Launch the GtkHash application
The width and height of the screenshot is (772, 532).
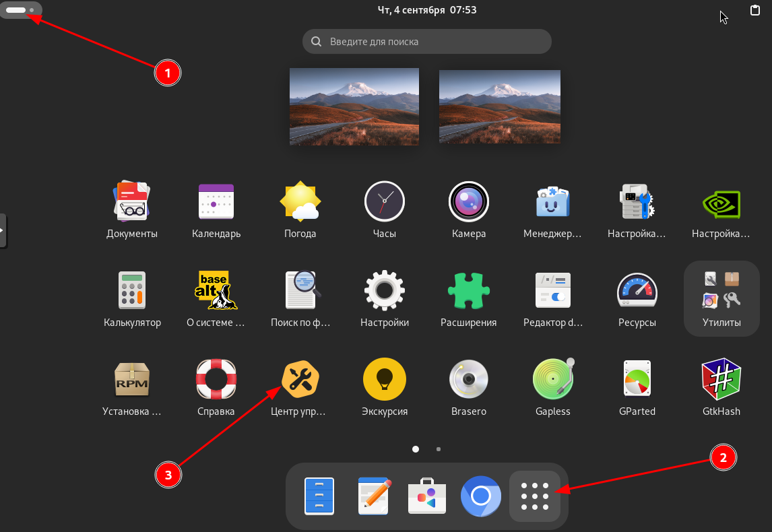pos(721,379)
